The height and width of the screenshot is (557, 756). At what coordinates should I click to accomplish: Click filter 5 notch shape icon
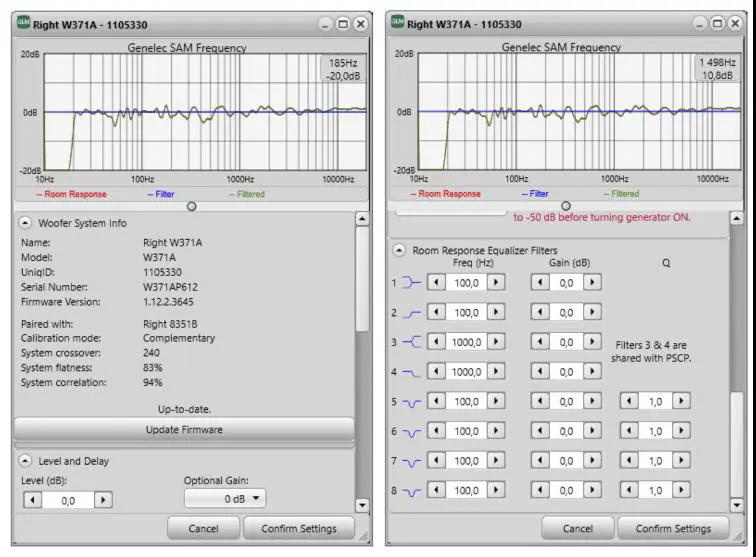click(411, 402)
